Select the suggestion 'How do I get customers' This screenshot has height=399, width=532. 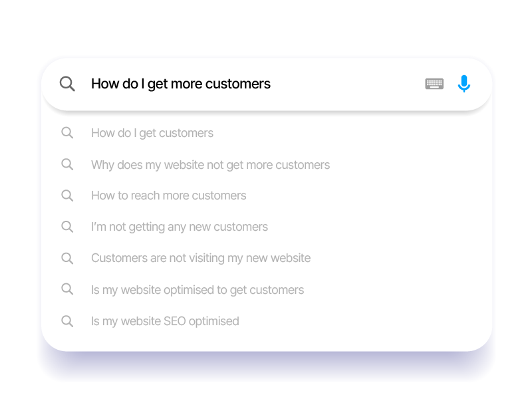(x=152, y=133)
